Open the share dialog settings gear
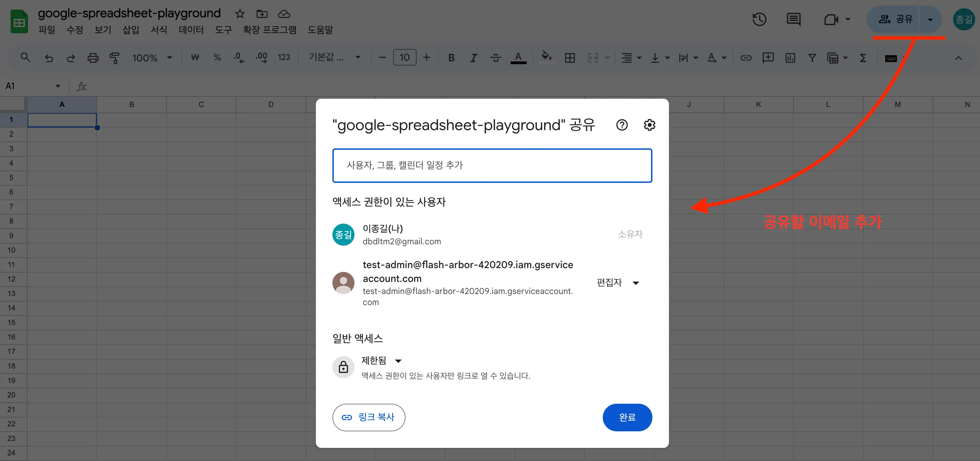Image resolution: width=980 pixels, height=461 pixels. click(x=649, y=125)
